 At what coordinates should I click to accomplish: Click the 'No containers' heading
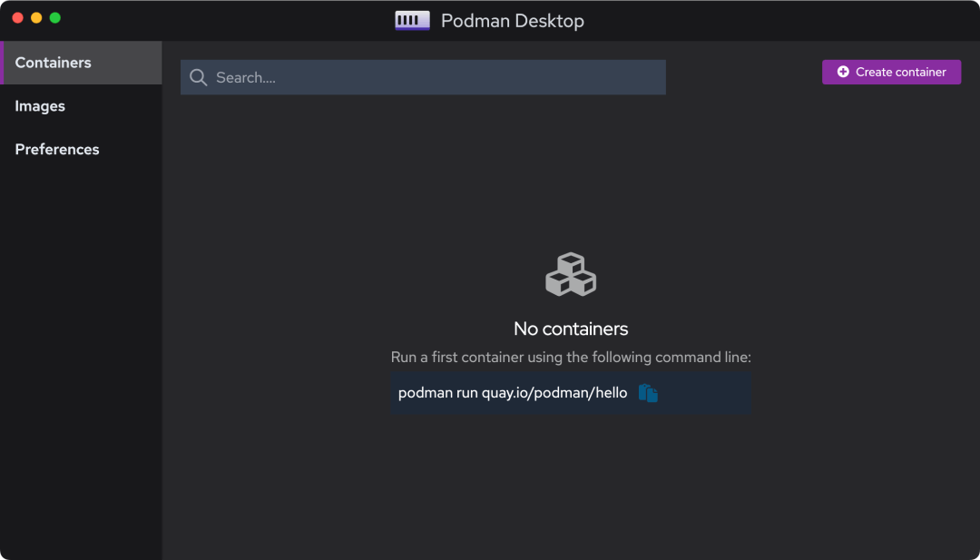(571, 329)
